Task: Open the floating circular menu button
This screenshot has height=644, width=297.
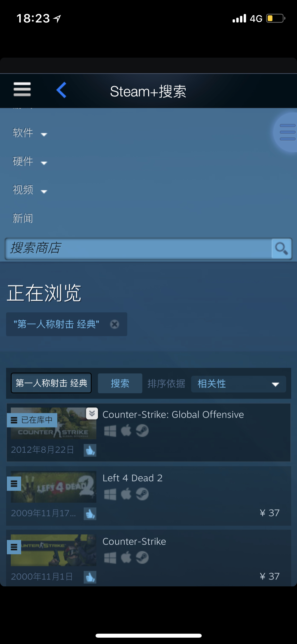Action: (287, 132)
